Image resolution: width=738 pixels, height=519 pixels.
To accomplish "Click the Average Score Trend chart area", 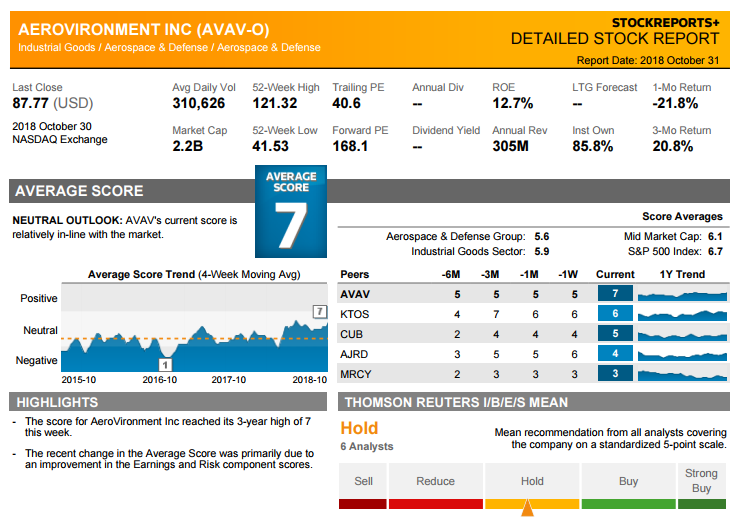I will coord(194,327).
